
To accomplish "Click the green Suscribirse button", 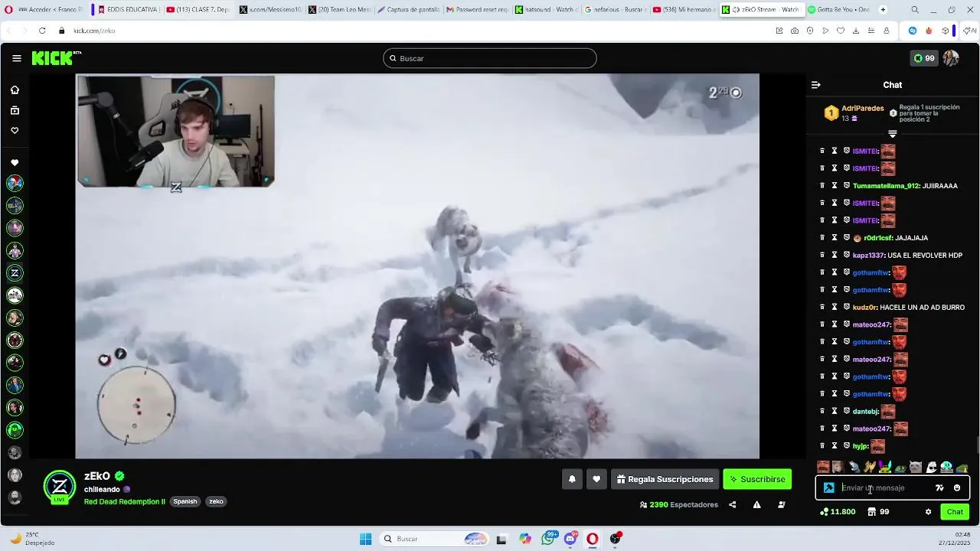I will [x=757, y=479].
